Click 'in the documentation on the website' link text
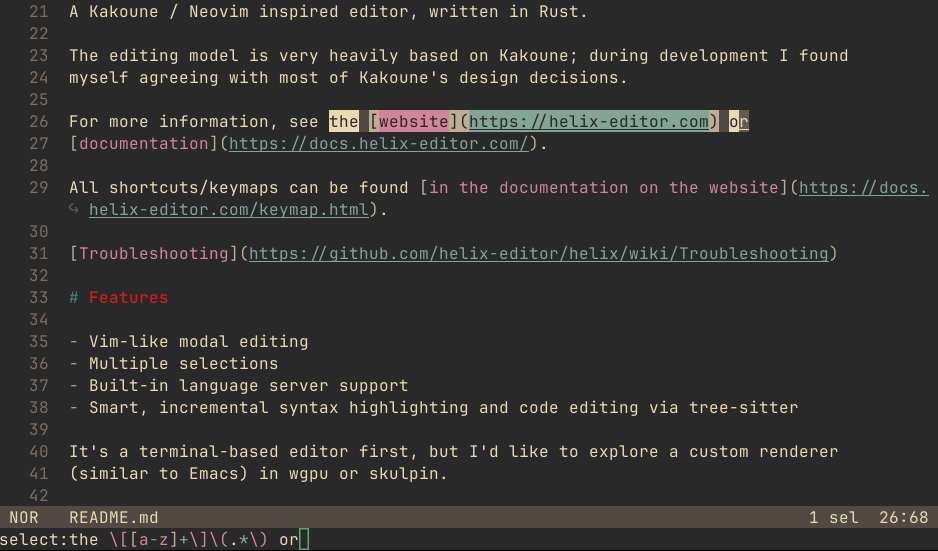Viewport: 938px width, 551px height. [604, 188]
